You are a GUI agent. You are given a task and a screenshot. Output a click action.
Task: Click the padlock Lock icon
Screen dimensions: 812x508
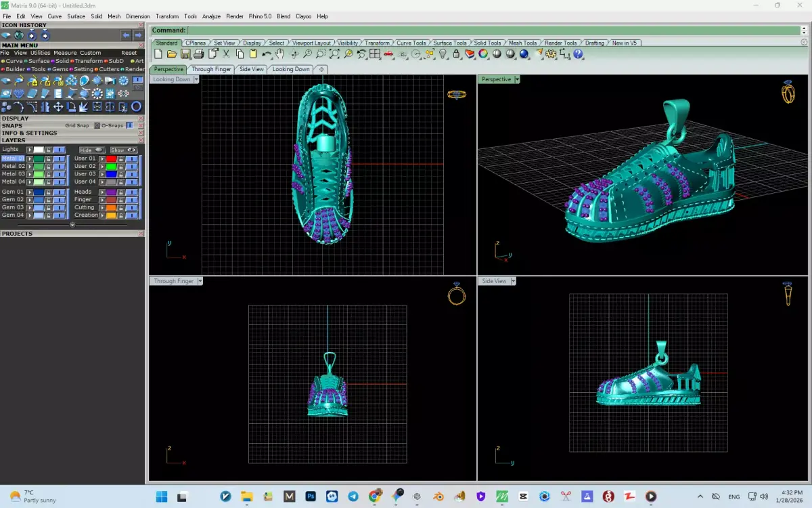[x=456, y=54]
